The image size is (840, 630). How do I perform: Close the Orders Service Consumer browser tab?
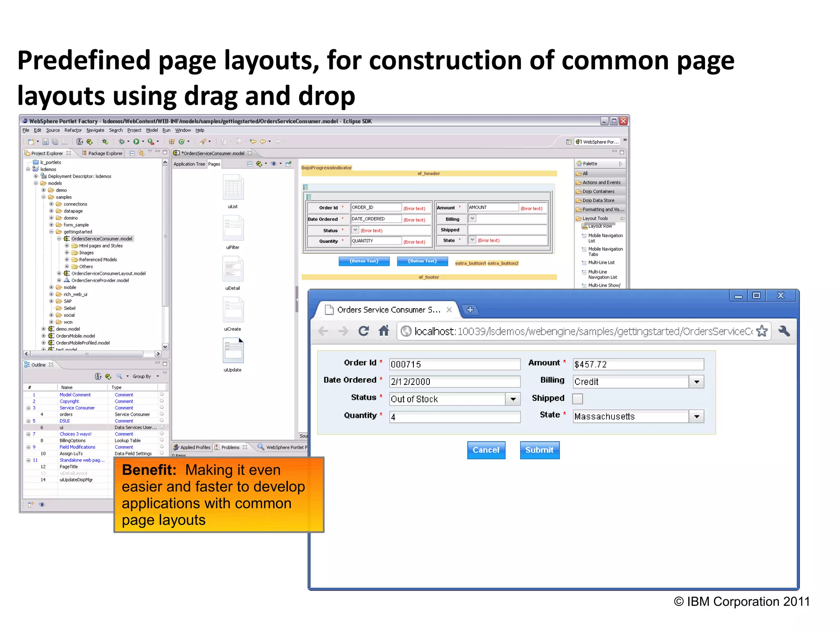tap(449, 310)
